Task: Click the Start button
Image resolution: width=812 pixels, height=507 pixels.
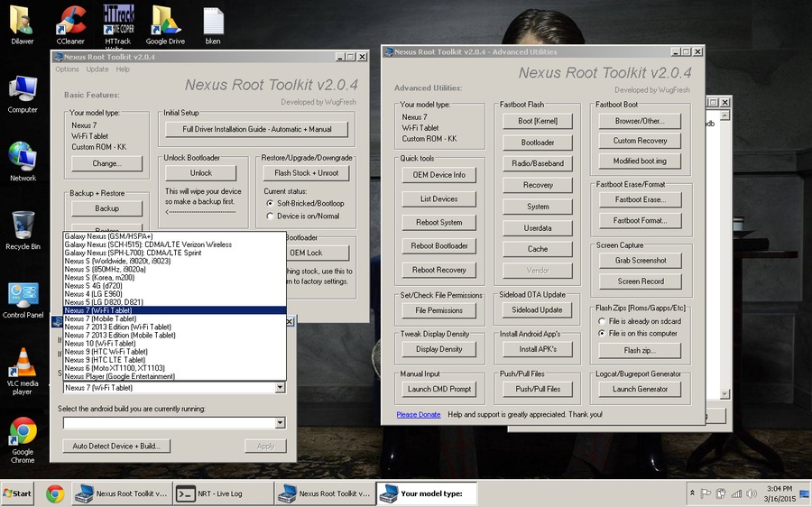Action: [18, 493]
